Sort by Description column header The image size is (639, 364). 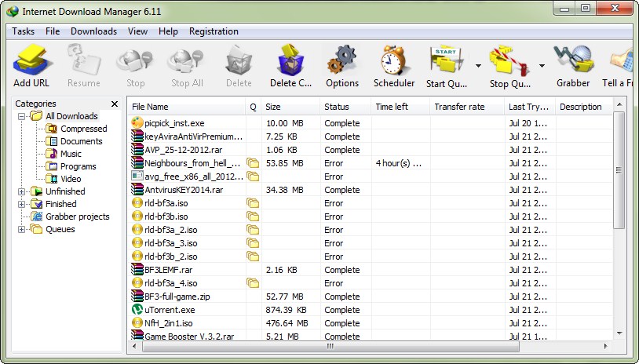coord(584,107)
